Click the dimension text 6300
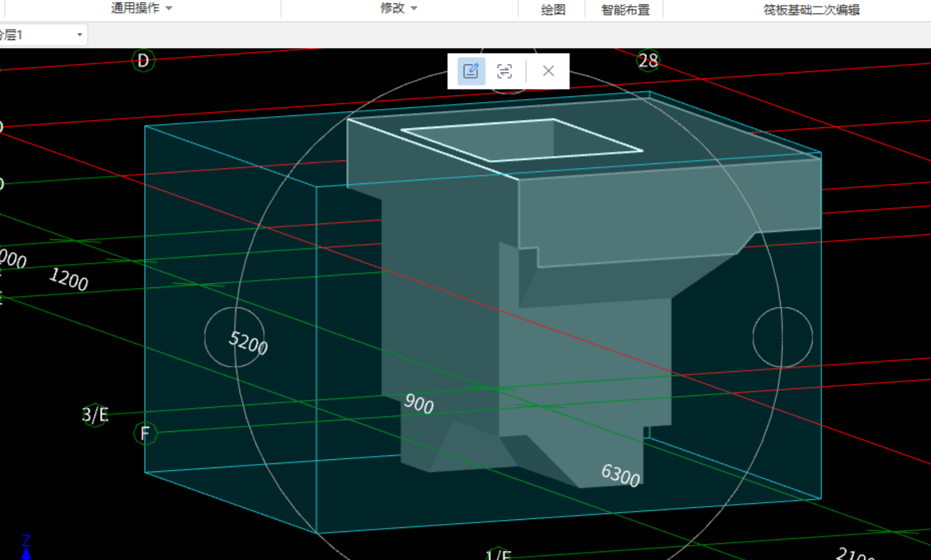931x560 pixels. pyautogui.click(x=620, y=475)
